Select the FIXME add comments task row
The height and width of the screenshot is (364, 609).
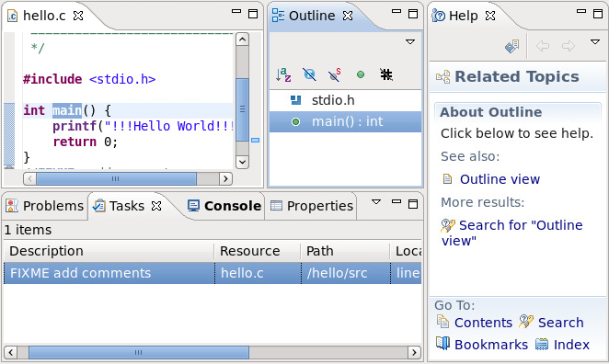[x=213, y=273]
